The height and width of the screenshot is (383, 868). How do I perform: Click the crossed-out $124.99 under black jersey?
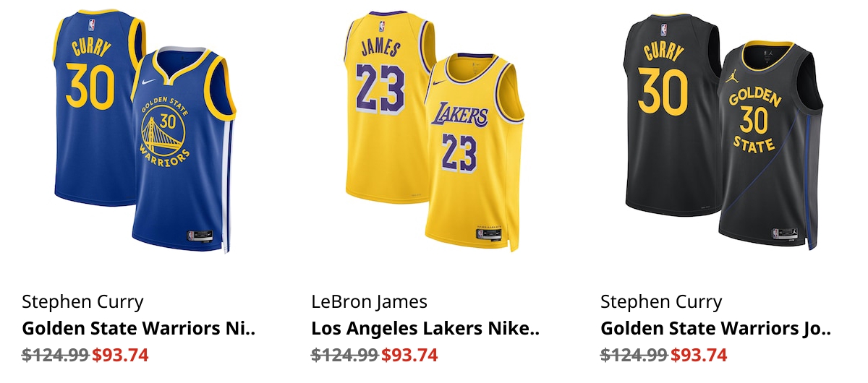pos(634,356)
